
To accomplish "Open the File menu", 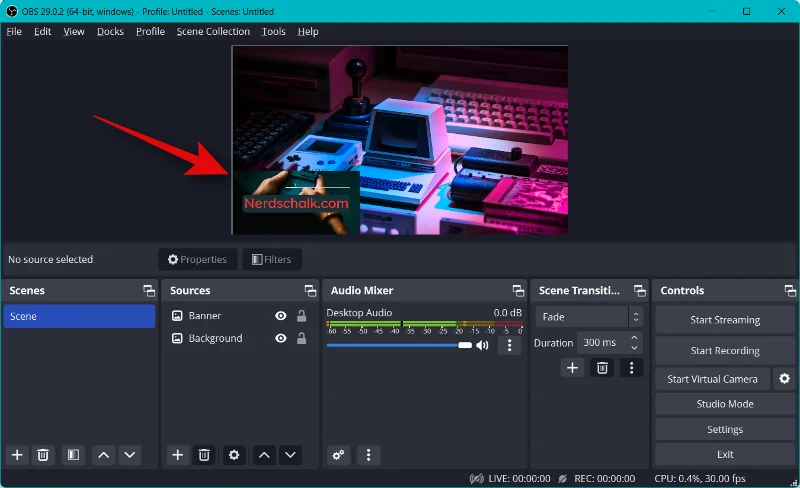I will click(x=14, y=32).
